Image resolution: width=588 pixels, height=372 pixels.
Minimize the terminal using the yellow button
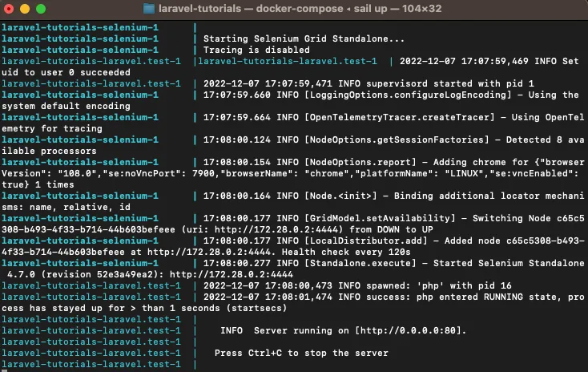[26, 9]
